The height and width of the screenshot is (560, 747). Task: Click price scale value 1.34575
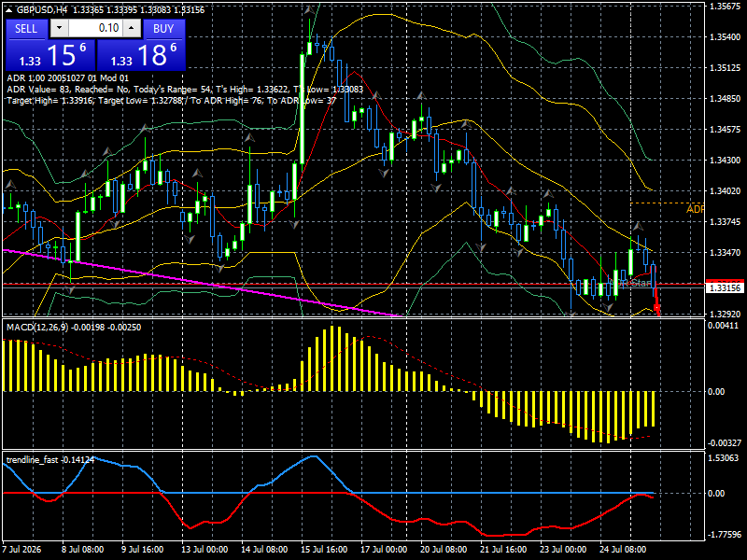726,129
